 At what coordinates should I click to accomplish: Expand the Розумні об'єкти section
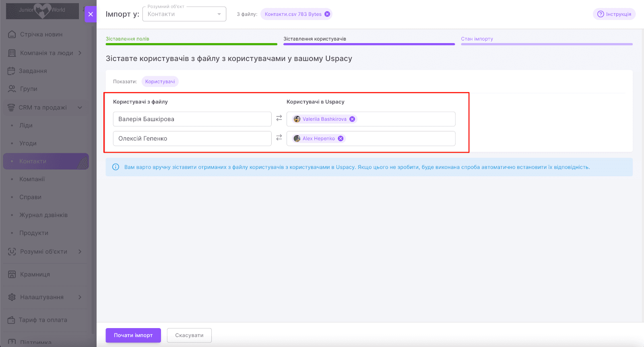click(x=80, y=252)
